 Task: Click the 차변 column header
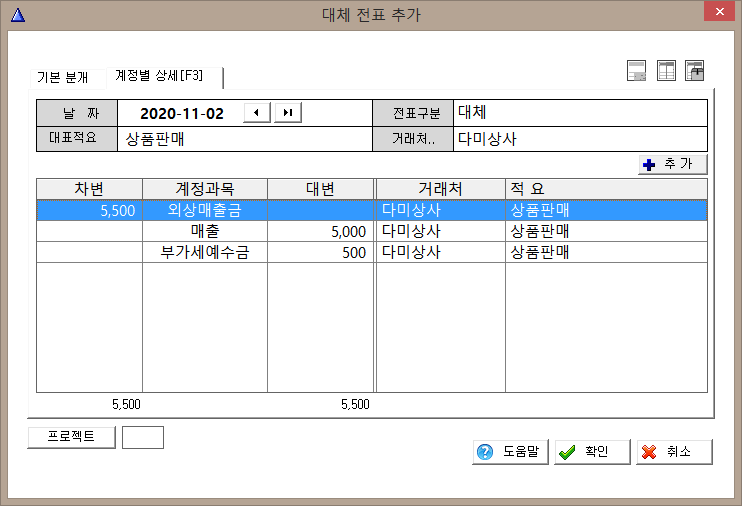tap(89, 189)
